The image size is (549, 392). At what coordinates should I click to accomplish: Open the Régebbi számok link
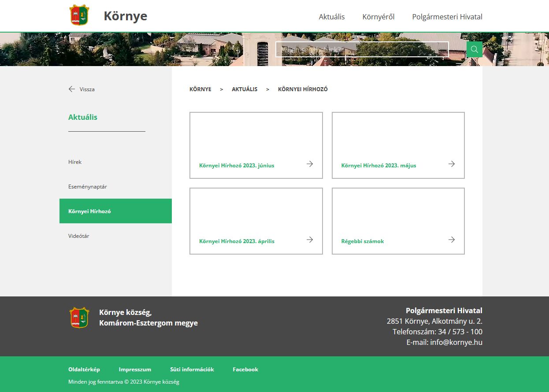click(363, 241)
